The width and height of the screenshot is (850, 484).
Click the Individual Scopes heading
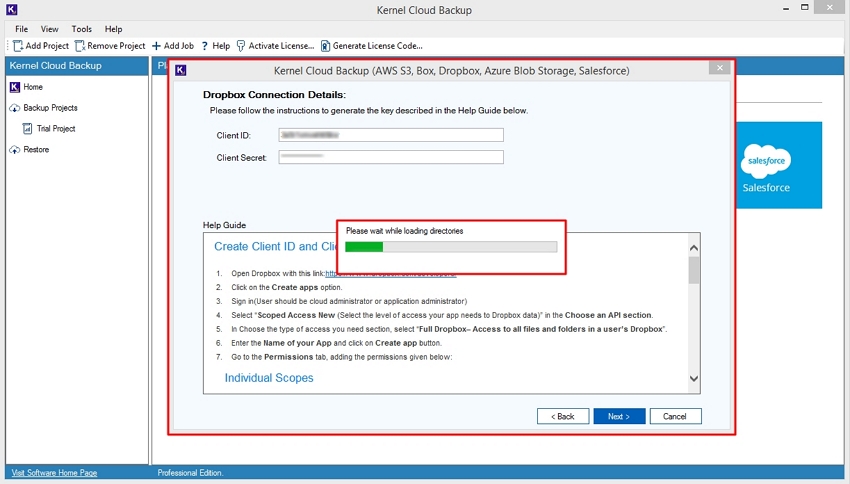(x=269, y=378)
